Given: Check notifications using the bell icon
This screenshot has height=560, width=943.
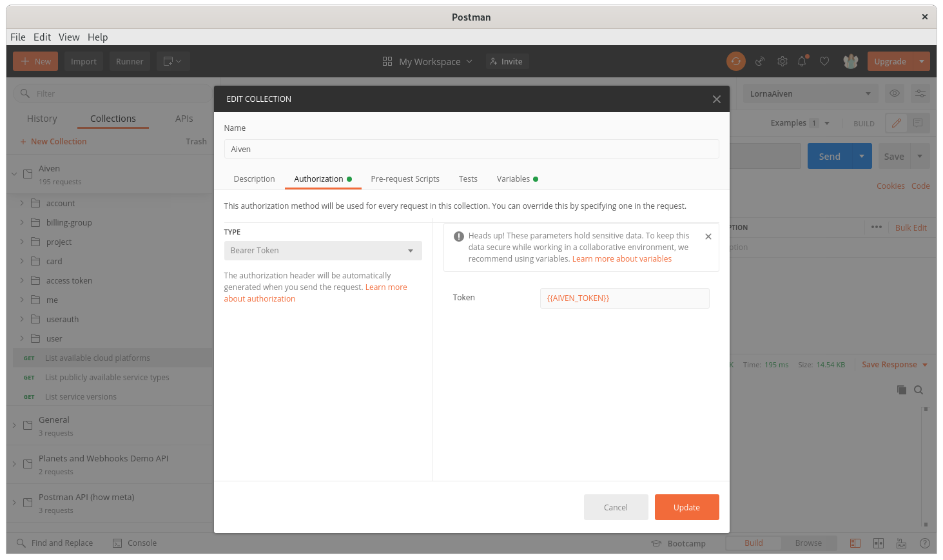Looking at the screenshot, I should click(802, 61).
